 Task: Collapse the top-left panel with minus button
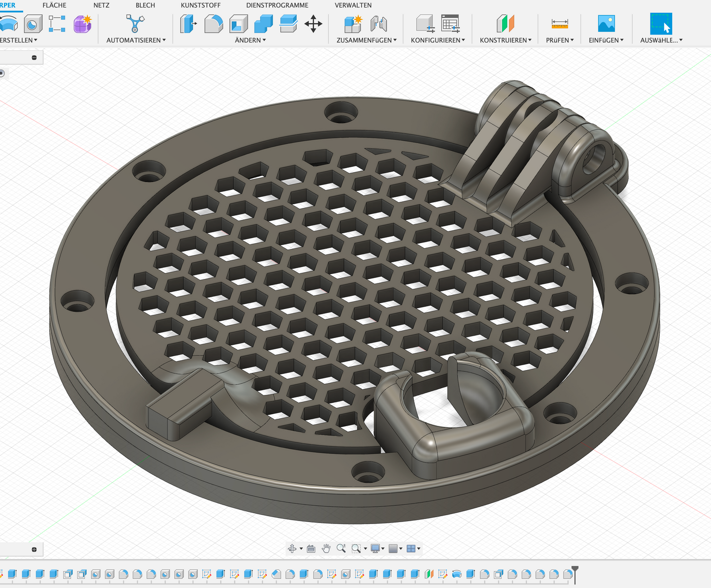point(34,58)
